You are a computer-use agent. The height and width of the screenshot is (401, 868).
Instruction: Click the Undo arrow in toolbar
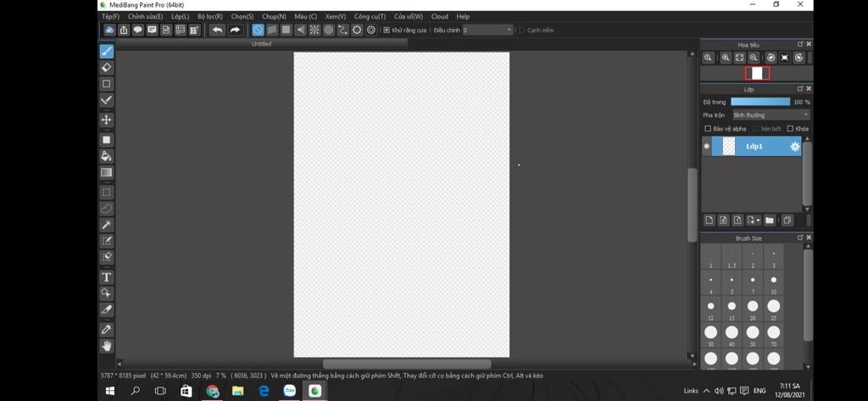pos(218,30)
